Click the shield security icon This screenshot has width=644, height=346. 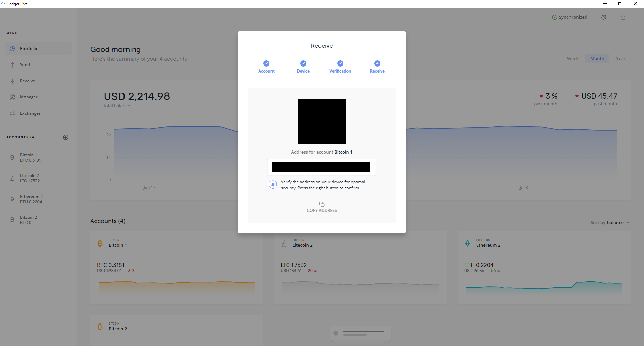[273, 185]
